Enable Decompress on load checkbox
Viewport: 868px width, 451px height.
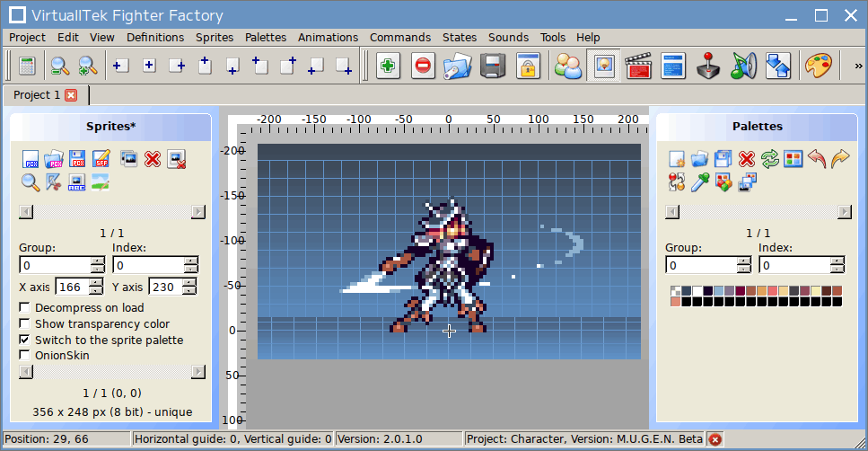24,307
